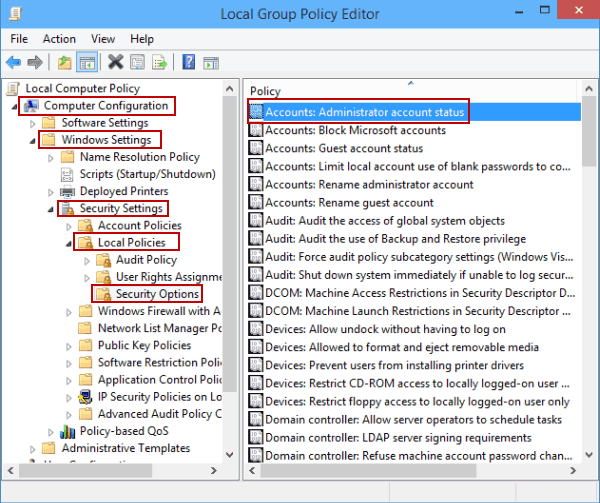Select Accounts: Rename administrator account policy

(x=369, y=184)
